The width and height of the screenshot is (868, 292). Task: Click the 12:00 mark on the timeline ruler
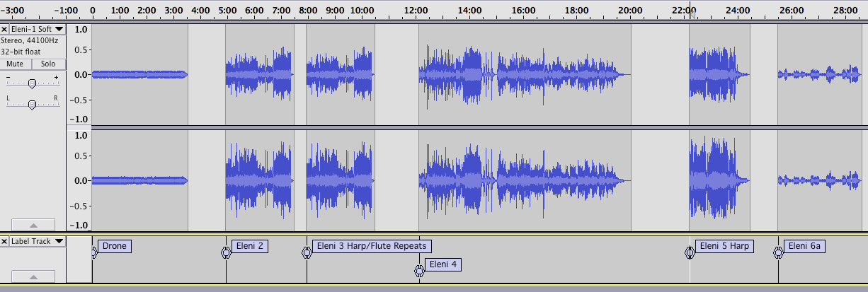click(416, 11)
